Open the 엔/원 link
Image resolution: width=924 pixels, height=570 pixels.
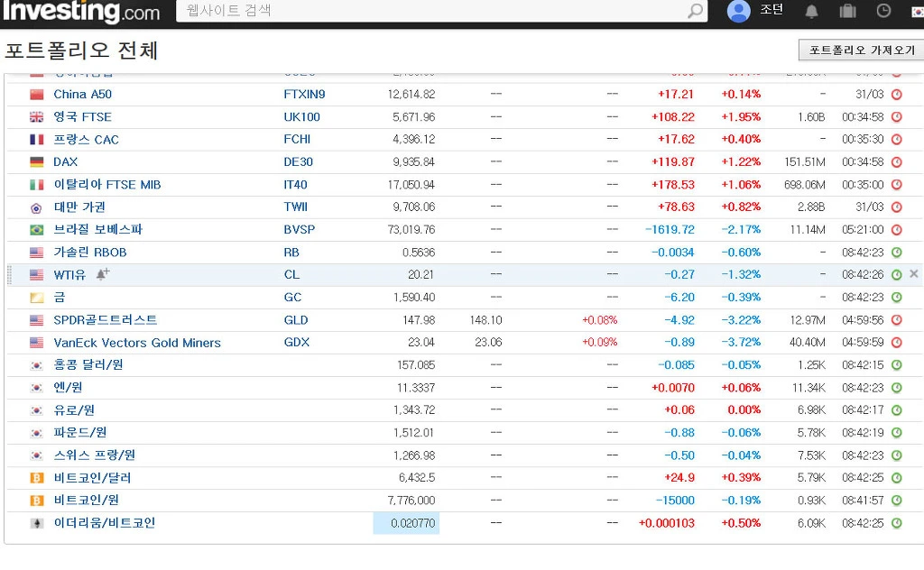[68, 388]
